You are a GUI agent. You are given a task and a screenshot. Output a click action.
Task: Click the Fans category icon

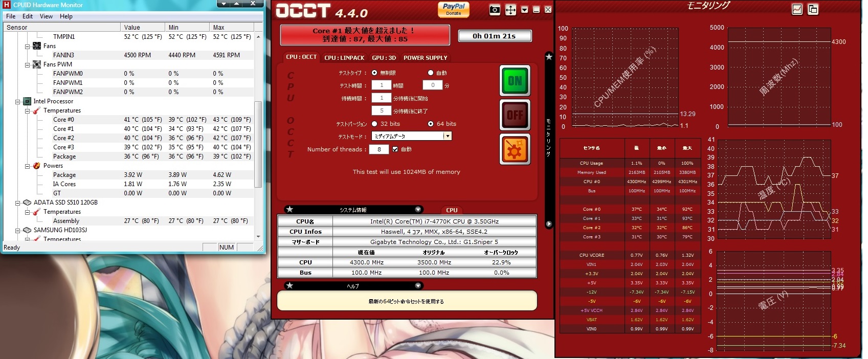pos(37,46)
